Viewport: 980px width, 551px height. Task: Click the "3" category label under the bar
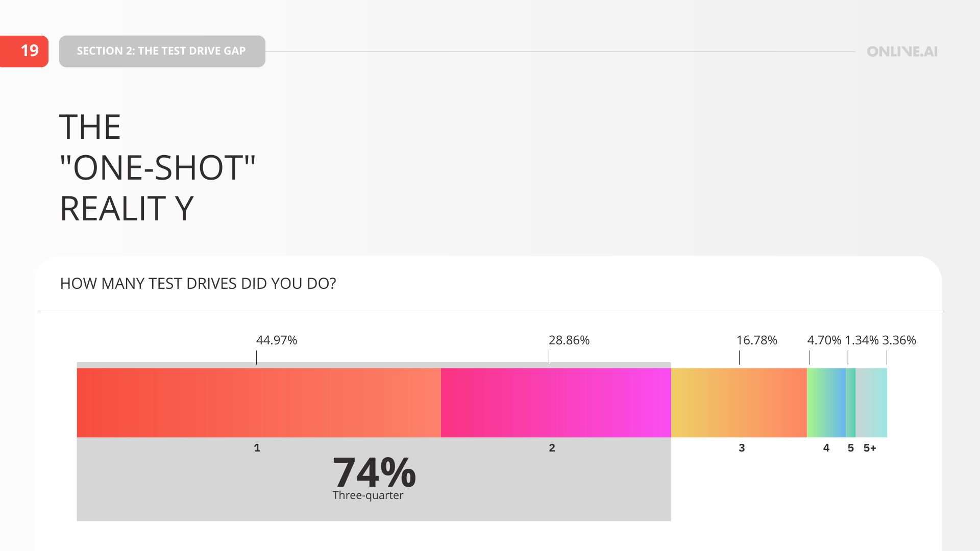pyautogui.click(x=742, y=448)
